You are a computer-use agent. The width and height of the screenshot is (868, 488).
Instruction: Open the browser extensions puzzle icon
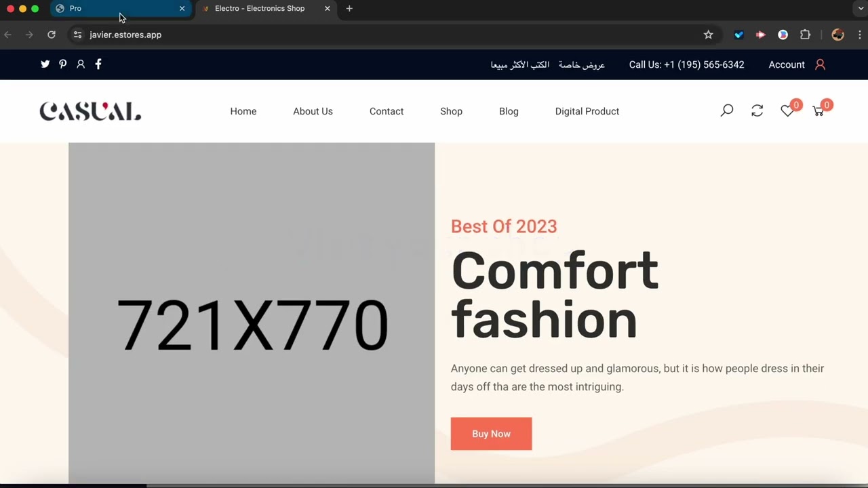[805, 35]
